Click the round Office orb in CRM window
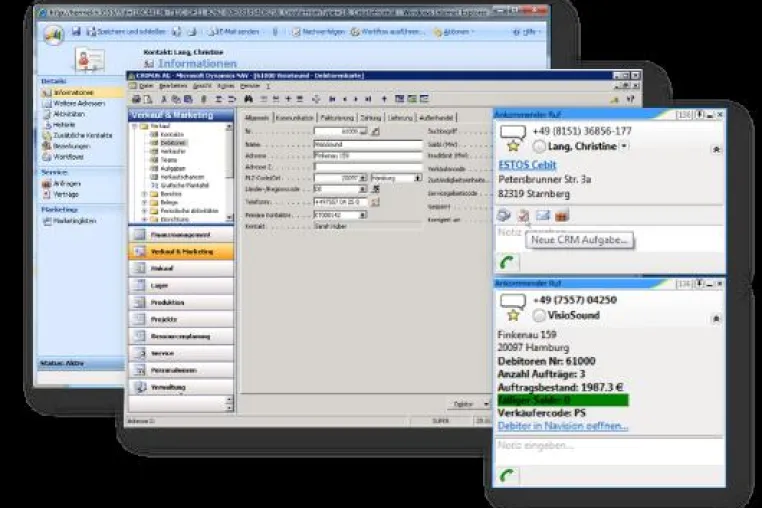The height and width of the screenshot is (508, 762). 53,35
